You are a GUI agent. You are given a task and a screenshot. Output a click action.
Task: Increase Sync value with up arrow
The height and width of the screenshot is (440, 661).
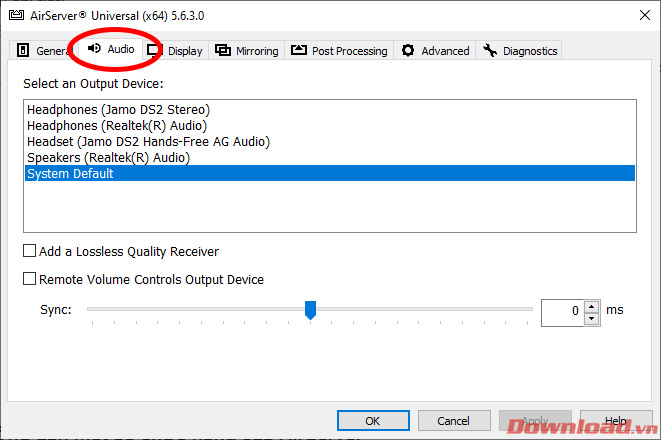[592, 305]
